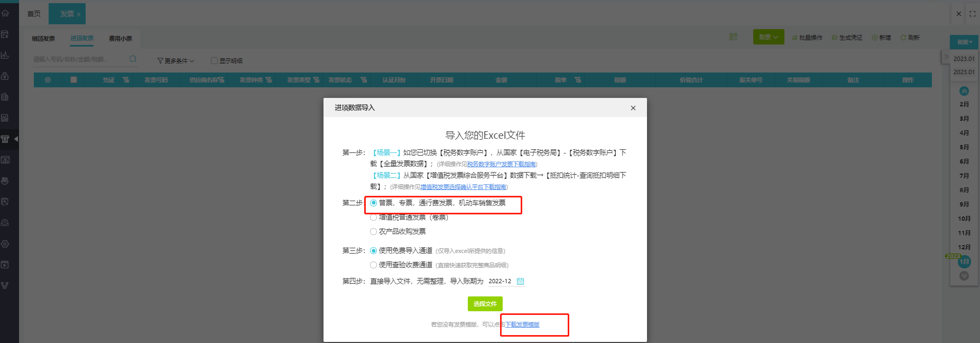Switch to 销项发票 tab

pos(43,39)
